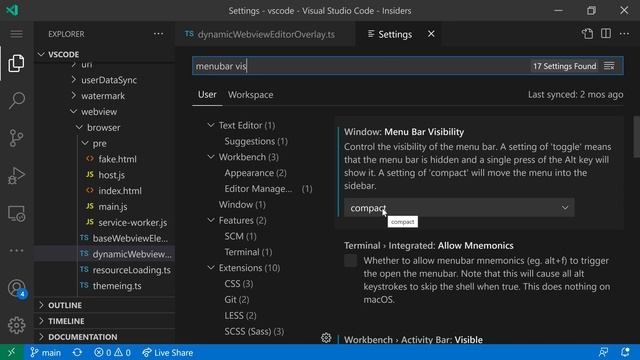Screen dimensions: 640x360
Task: Open the Manage gear in activity bar
Action: coord(16,325)
